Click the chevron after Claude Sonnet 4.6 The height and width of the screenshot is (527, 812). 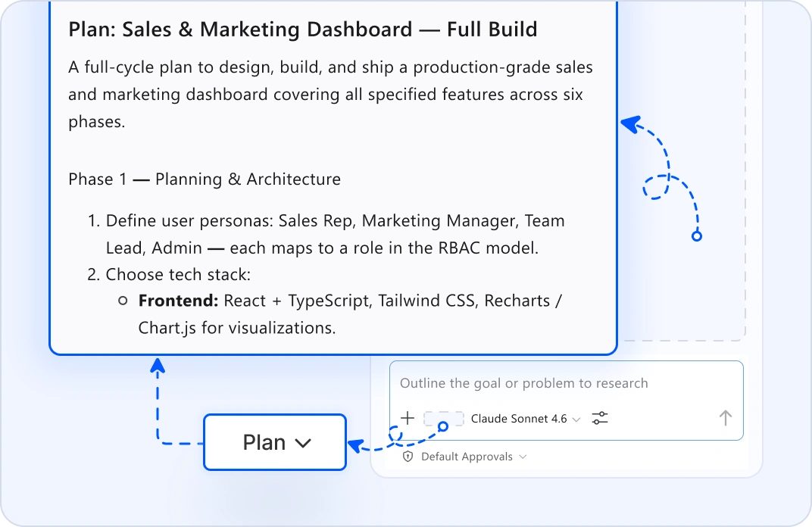[576, 419]
